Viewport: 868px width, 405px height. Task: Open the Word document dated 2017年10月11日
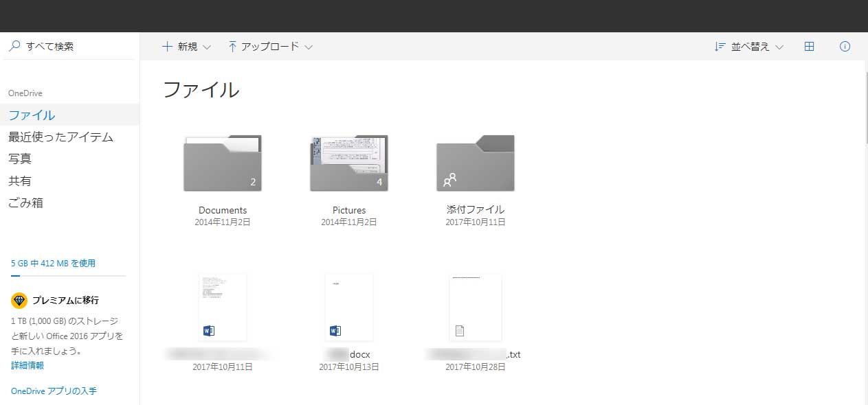(223, 308)
